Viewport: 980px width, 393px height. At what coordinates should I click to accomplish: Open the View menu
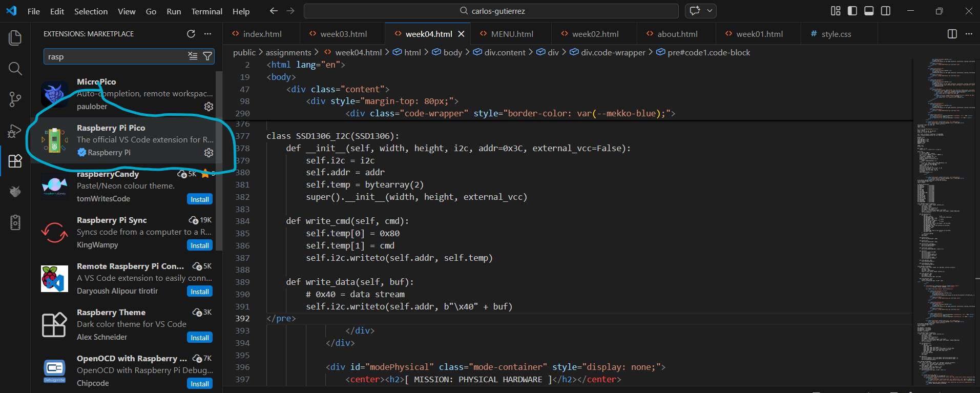point(127,11)
